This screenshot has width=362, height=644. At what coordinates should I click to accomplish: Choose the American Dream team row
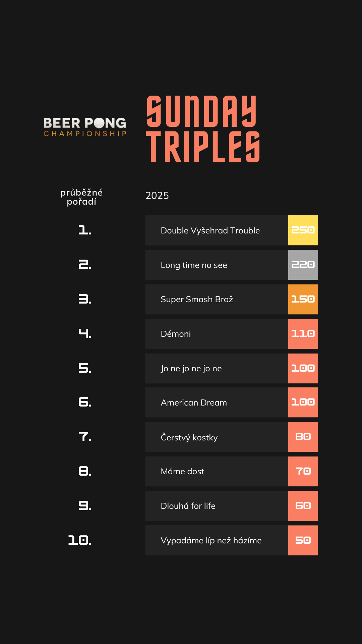(217, 402)
